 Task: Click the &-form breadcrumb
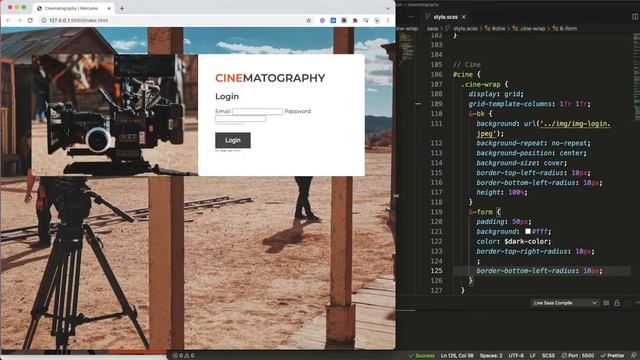568,29
